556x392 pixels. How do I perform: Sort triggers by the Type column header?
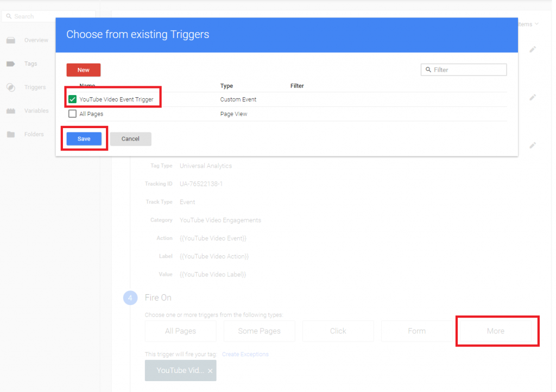[226, 86]
